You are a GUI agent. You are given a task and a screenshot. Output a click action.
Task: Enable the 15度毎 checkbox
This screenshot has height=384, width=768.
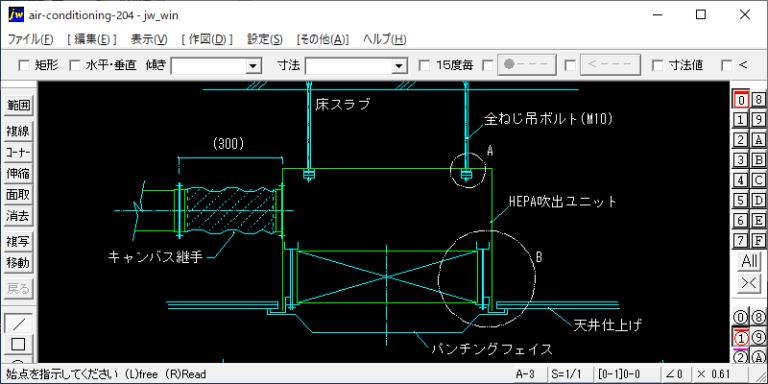point(425,65)
